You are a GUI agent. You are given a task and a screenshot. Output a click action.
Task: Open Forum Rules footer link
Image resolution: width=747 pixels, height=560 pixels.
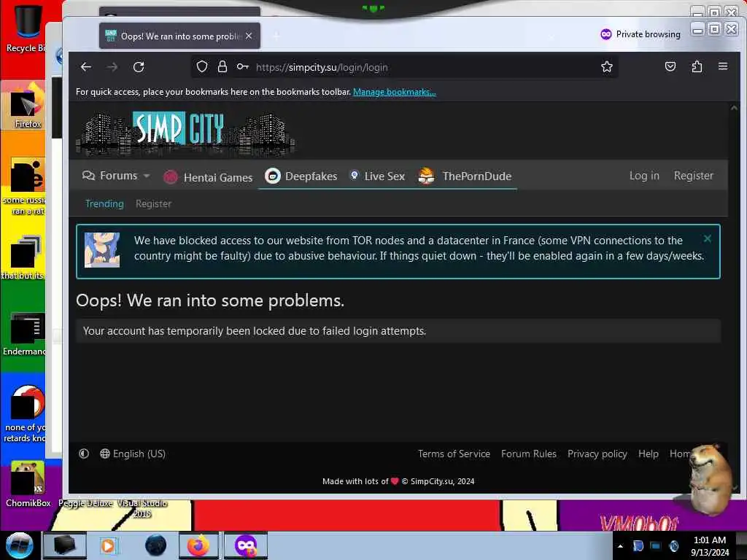click(529, 454)
